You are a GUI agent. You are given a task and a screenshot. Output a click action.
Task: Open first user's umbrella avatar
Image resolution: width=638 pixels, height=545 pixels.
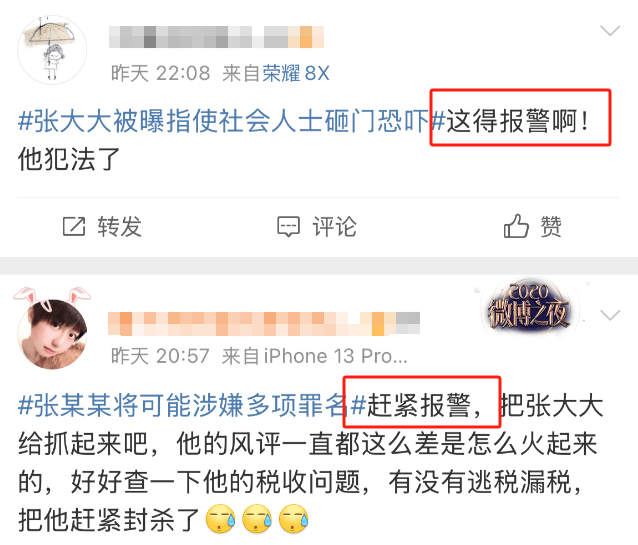click(52, 50)
